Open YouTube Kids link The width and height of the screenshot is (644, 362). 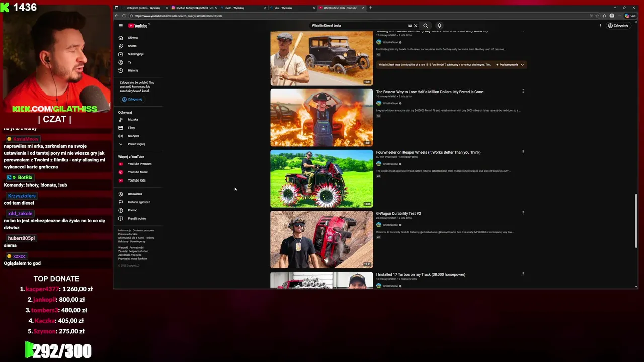tap(136, 180)
